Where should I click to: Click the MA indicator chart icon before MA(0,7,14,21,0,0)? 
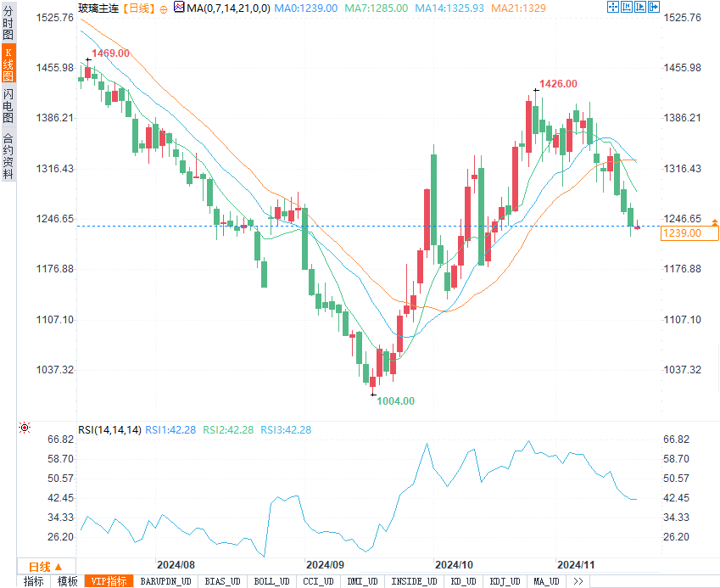(x=178, y=8)
